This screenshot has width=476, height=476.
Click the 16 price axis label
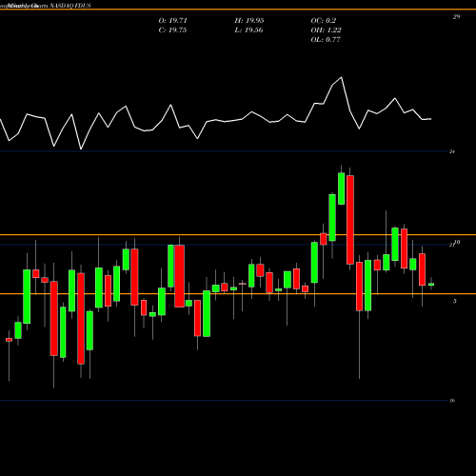(x=452, y=401)
